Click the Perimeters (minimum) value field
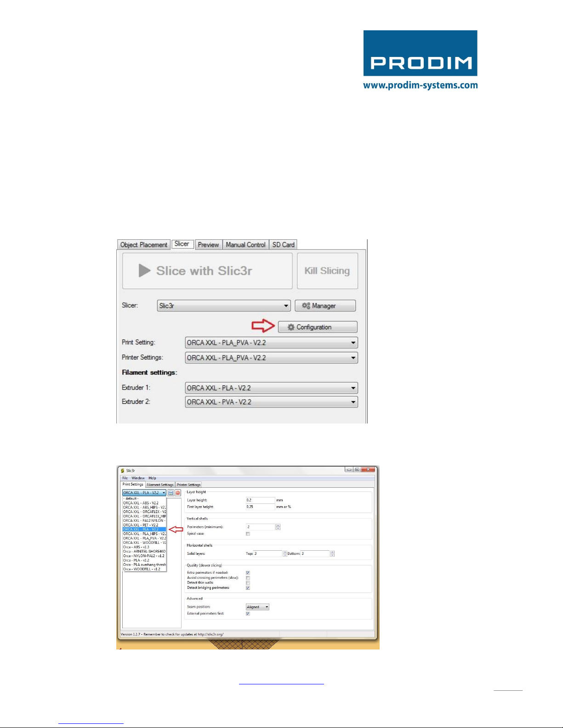The image size is (563, 728). pos(261,527)
